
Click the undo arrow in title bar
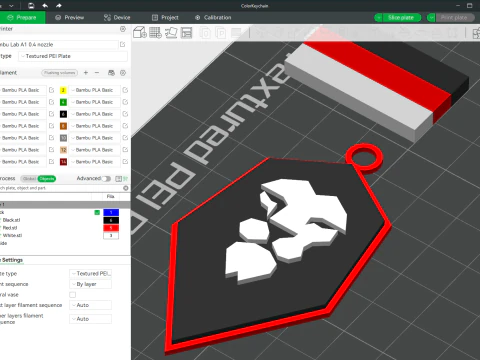coord(45,6)
